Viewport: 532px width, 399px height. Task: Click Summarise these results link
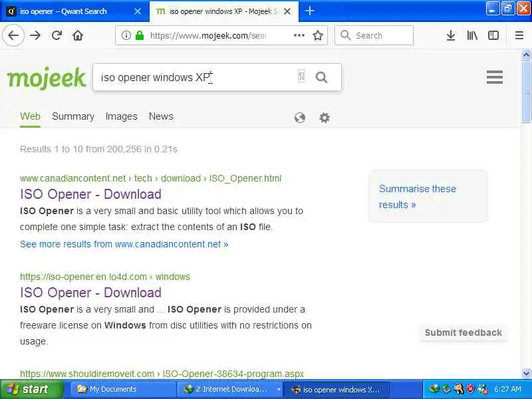[418, 197]
